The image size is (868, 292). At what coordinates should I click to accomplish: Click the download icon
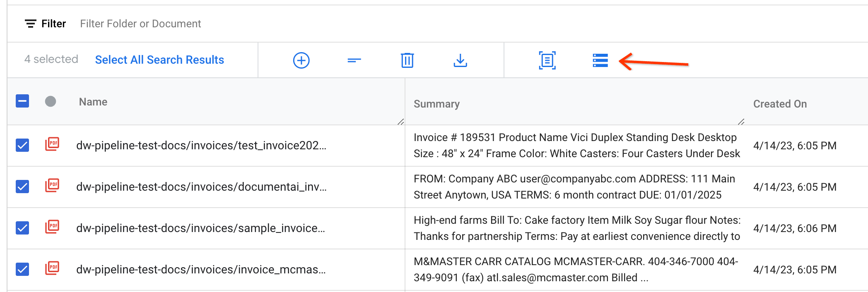[460, 60]
